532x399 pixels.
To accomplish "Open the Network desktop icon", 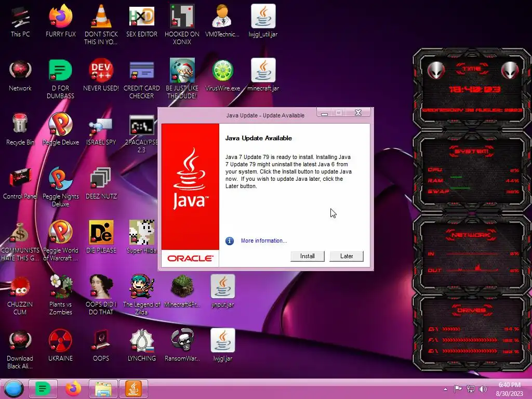I will click(20, 75).
